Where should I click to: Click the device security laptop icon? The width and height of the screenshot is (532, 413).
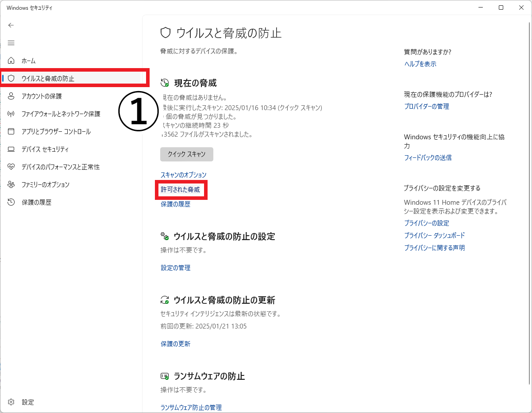(12, 149)
